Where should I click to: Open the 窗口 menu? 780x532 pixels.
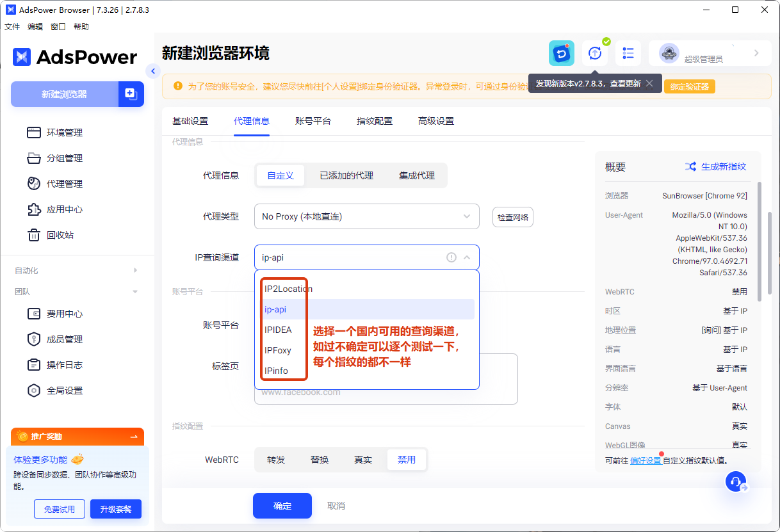[58, 27]
